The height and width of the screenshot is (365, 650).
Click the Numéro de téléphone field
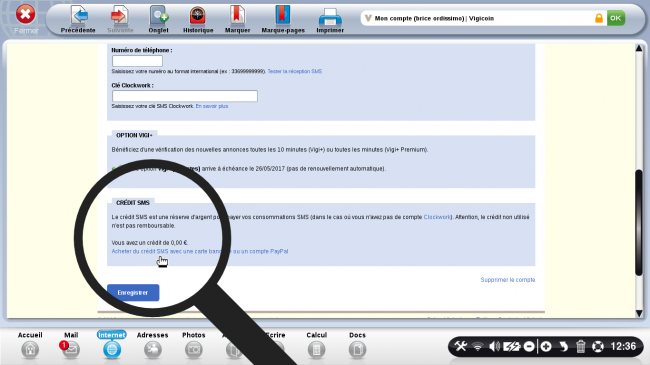click(137, 61)
